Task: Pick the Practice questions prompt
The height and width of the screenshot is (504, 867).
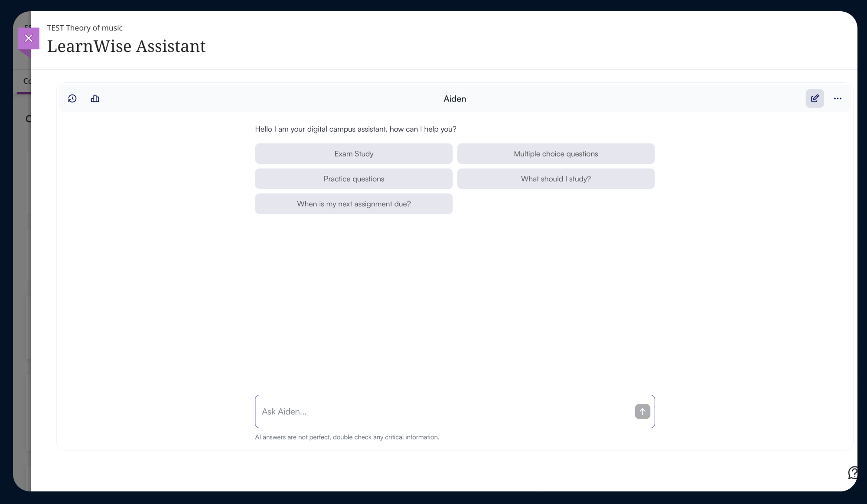Action: [354, 179]
